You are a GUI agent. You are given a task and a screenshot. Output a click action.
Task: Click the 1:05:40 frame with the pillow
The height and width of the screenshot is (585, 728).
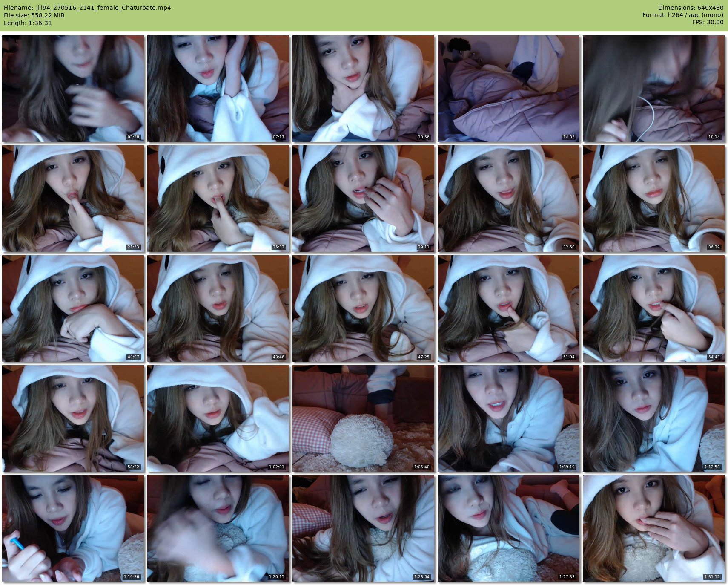[364, 418]
